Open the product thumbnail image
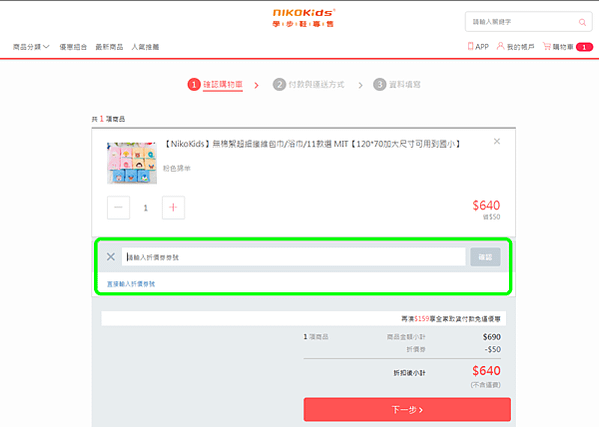Viewport: 599px width, 427px height. click(x=132, y=163)
